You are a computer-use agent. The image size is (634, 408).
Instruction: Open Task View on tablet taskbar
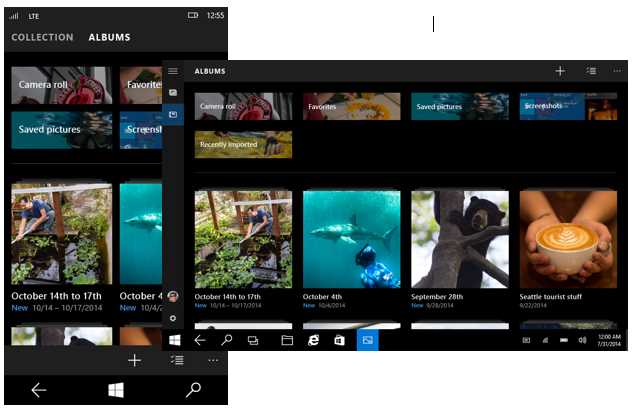(x=253, y=340)
